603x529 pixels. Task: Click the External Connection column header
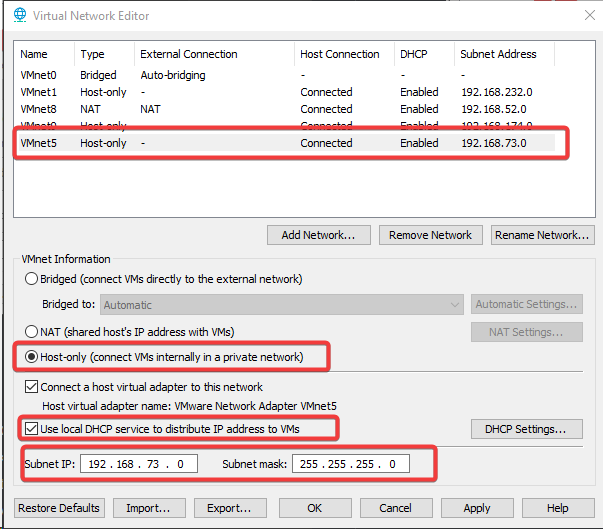pyautogui.click(x=215, y=54)
